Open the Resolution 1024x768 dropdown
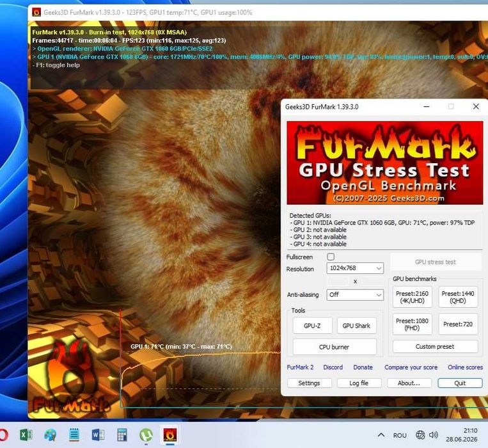The width and height of the screenshot is (488, 448). tap(355, 268)
